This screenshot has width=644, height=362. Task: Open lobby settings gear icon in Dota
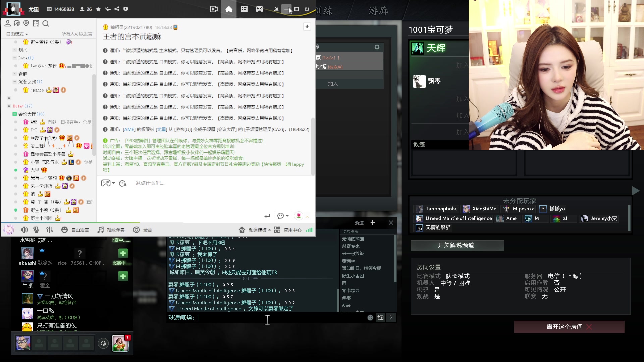click(x=377, y=47)
